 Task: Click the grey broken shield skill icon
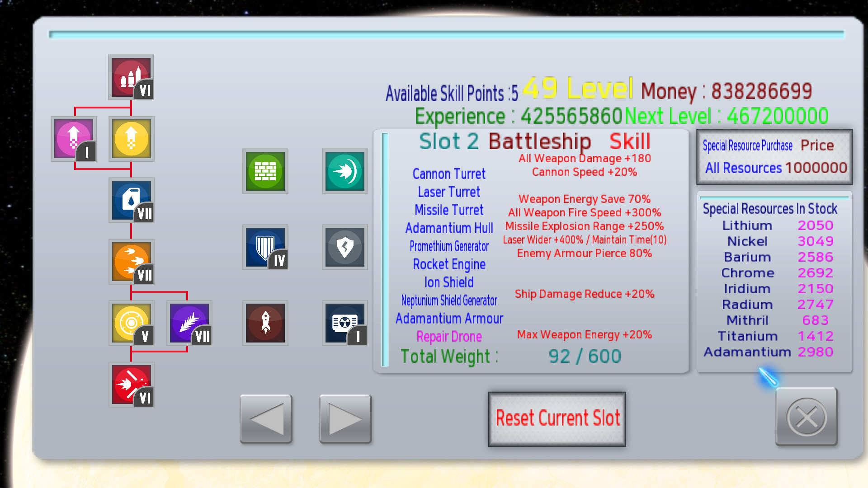tap(345, 247)
